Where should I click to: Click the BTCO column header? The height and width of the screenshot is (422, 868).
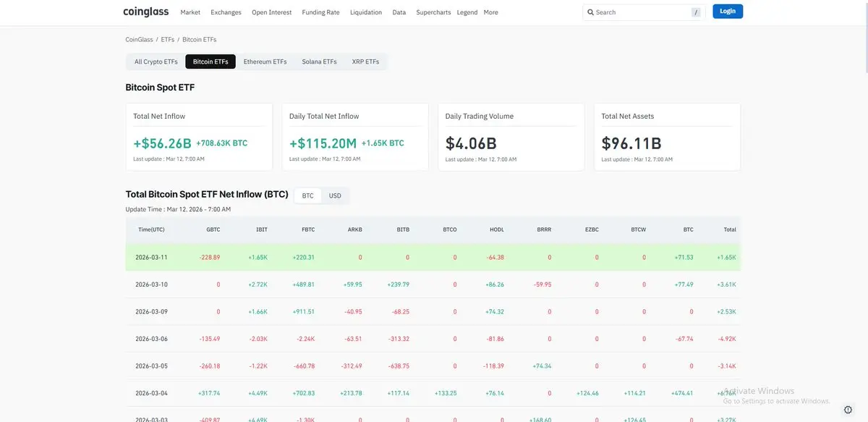click(x=449, y=229)
